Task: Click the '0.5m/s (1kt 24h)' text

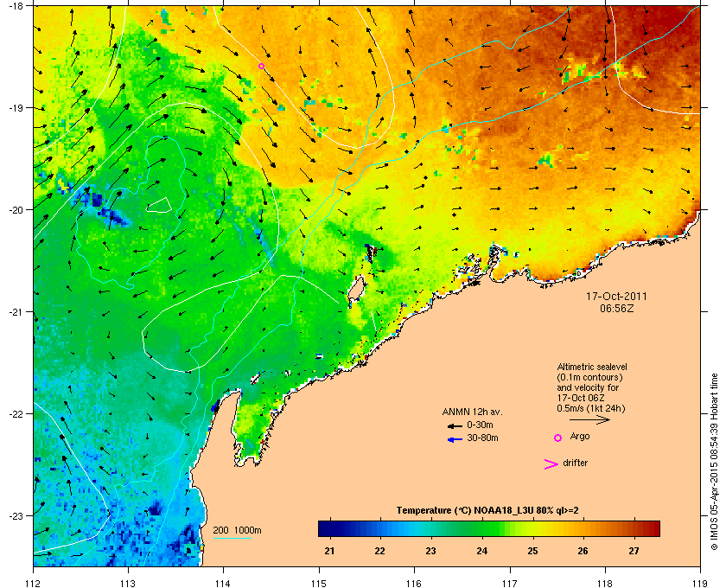Action: [591, 408]
